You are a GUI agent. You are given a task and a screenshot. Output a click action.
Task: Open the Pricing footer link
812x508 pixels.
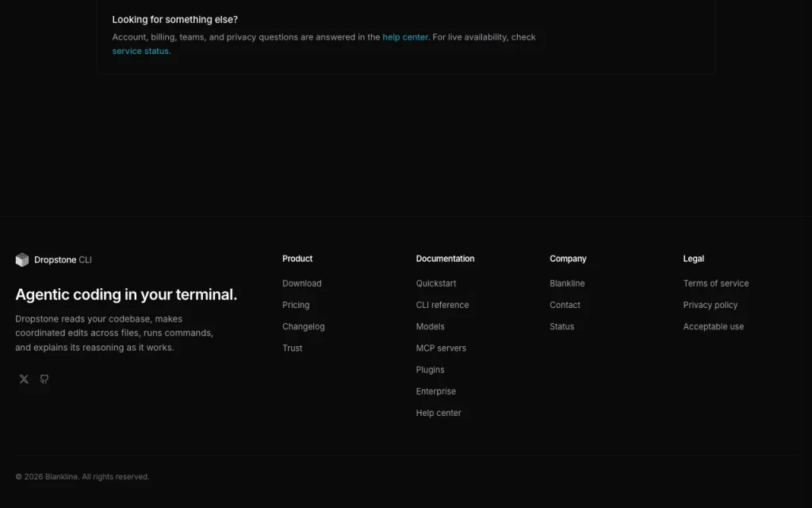[x=296, y=306]
